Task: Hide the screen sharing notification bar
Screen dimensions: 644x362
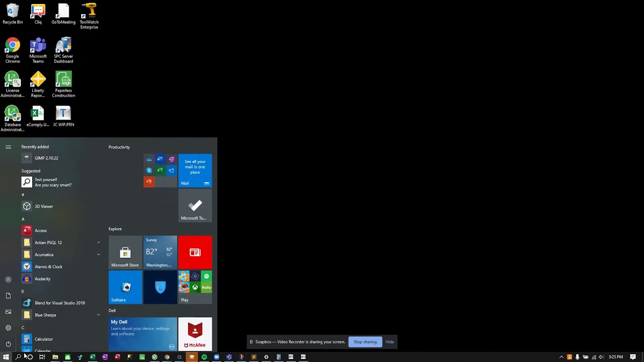Action: pos(390,342)
